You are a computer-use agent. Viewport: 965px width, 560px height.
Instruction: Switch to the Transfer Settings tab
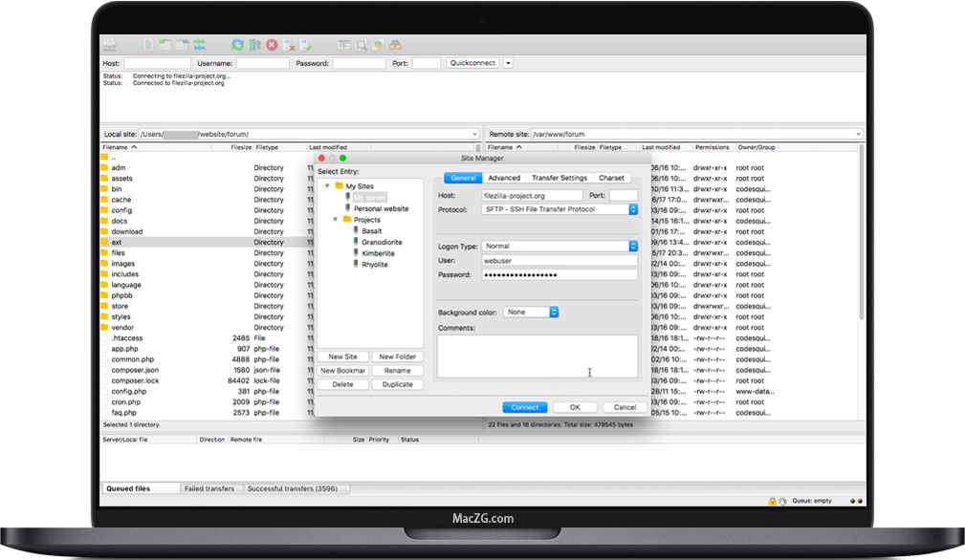(x=559, y=178)
